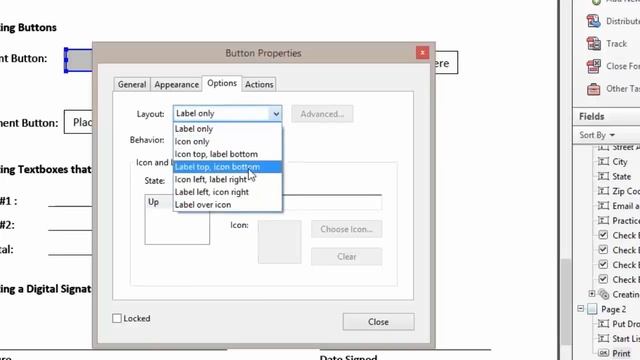The height and width of the screenshot is (360, 640).
Task: Open the Other Tasks briefcase icon
Action: point(593,89)
